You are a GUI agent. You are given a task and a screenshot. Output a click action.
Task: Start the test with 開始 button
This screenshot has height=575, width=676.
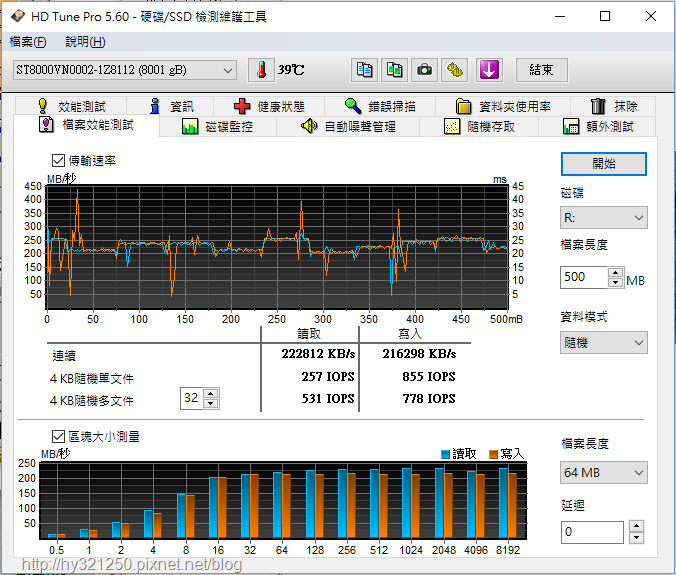[604, 164]
